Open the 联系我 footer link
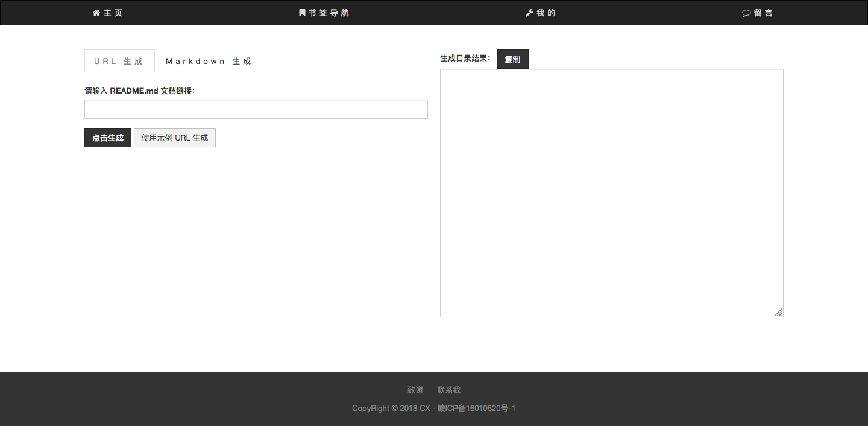Image resolution: width=868 pixels, height=426 pixels. pyautogui.click(x=449, y=390)
